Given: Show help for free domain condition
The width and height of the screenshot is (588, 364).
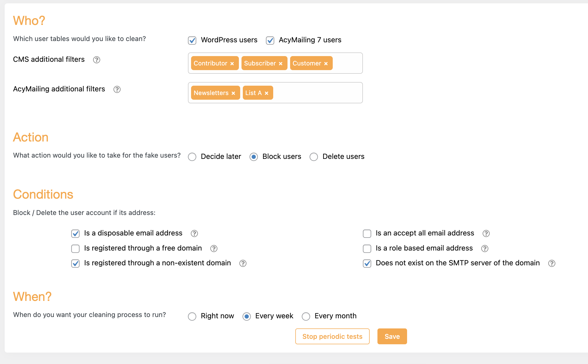Looking at the screenshot, I should coord(214,248).
